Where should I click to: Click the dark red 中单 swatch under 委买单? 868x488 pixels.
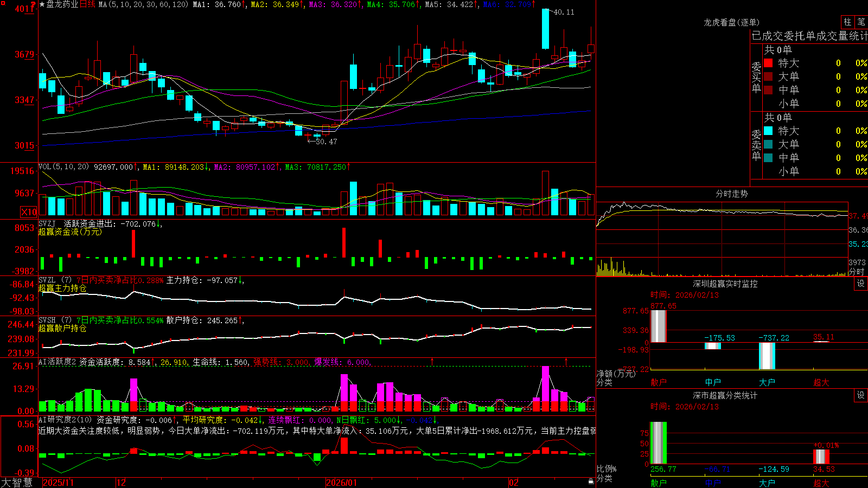click(x=768, y=90)
